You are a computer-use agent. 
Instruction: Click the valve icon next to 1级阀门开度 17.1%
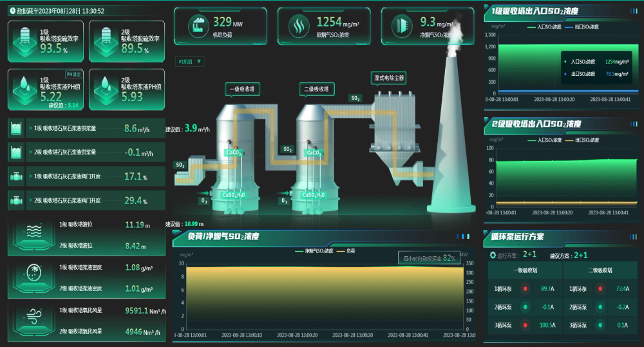point(16,176)
